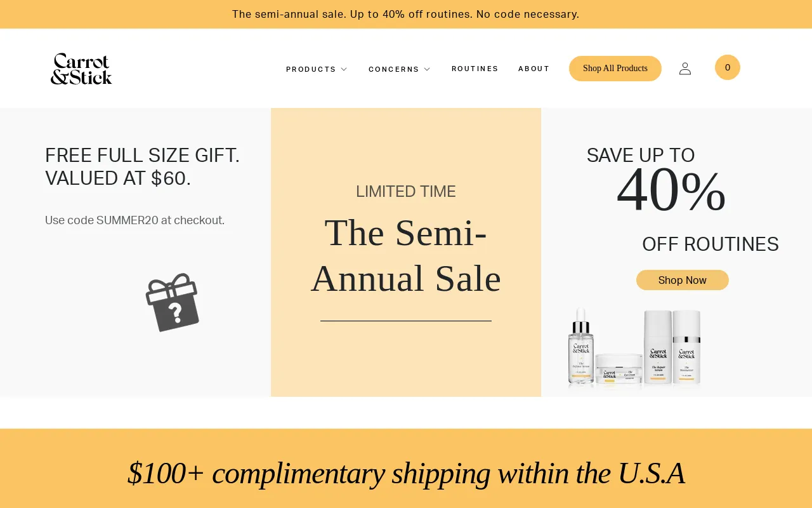The height and width of the screenshot is (508, 812).
Task: Click the Free Full Size Gift heading
Action: coord(143,166)
